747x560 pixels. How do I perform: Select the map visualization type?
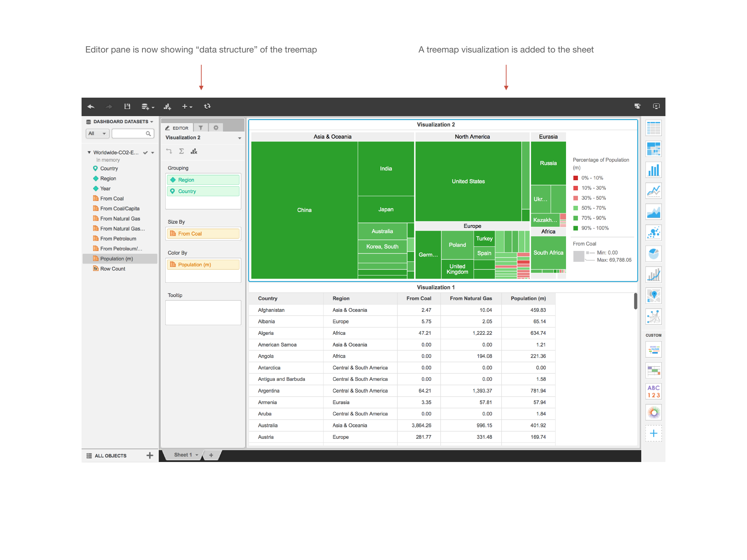(653, 296)
